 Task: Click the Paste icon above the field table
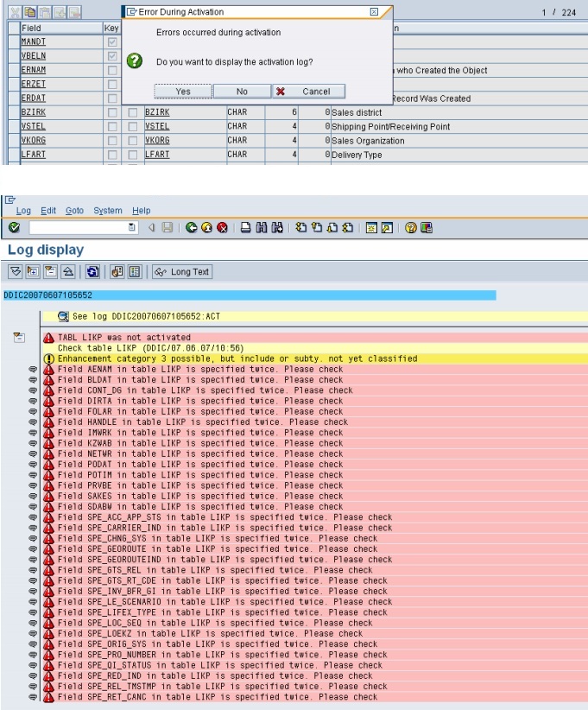(x=45, y=12)
